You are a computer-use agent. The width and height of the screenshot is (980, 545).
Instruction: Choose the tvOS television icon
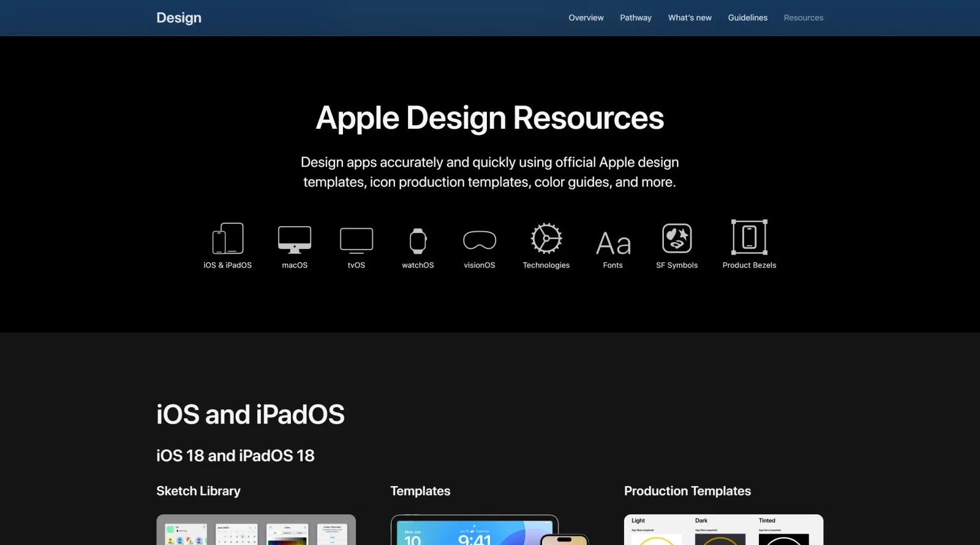coord(356,240)
